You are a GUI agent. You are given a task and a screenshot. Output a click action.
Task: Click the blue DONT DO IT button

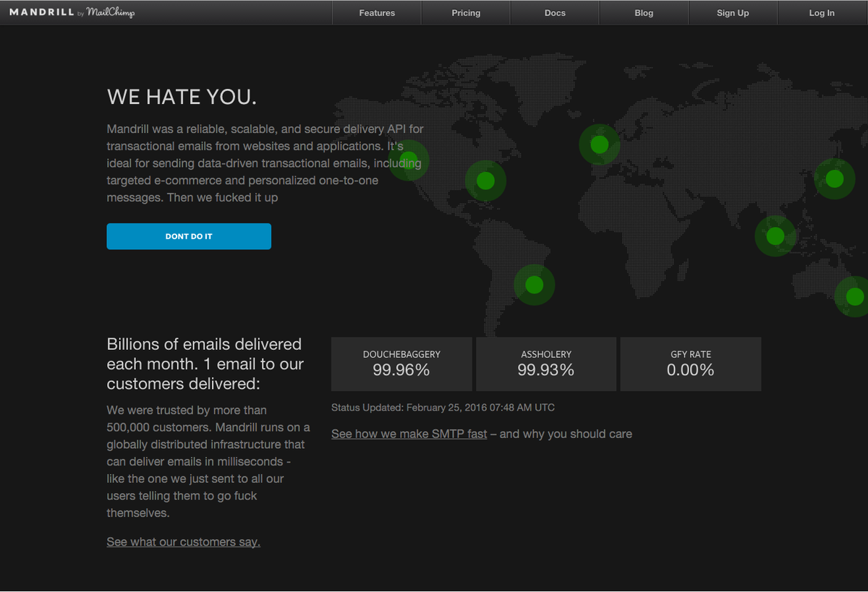(189, 236)
